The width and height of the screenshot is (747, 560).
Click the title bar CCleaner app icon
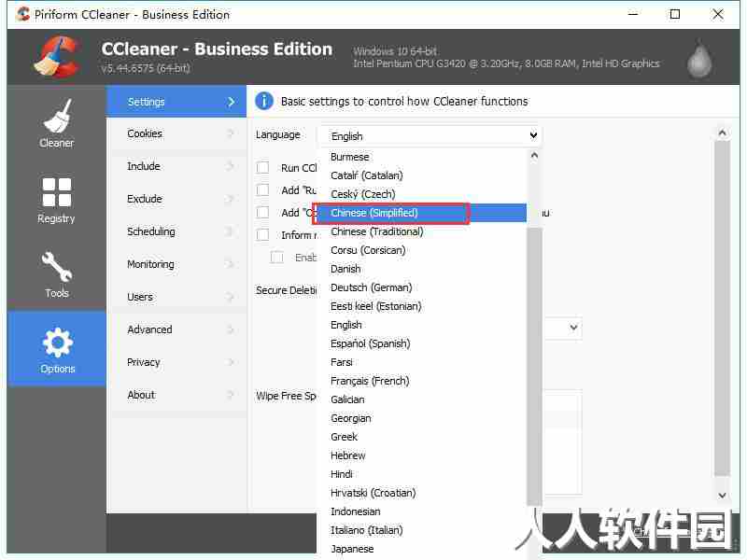point(22,14)
